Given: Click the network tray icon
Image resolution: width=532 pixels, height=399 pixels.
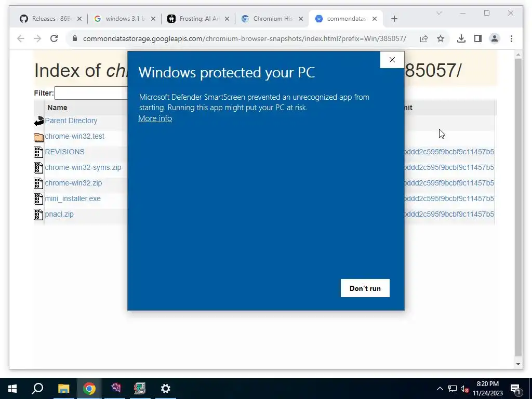Looking at the screenshot, I should (453, 389).
